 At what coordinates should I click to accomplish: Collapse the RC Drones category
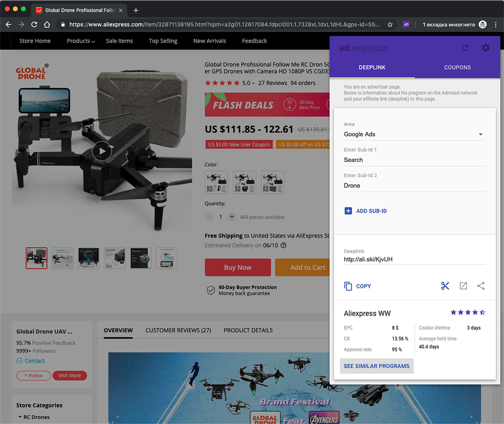pos(20,417)
